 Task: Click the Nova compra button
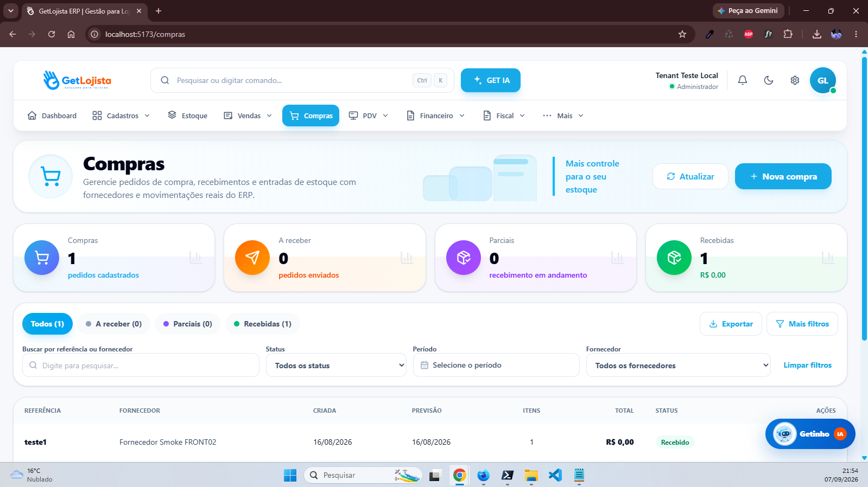point(783,176)
